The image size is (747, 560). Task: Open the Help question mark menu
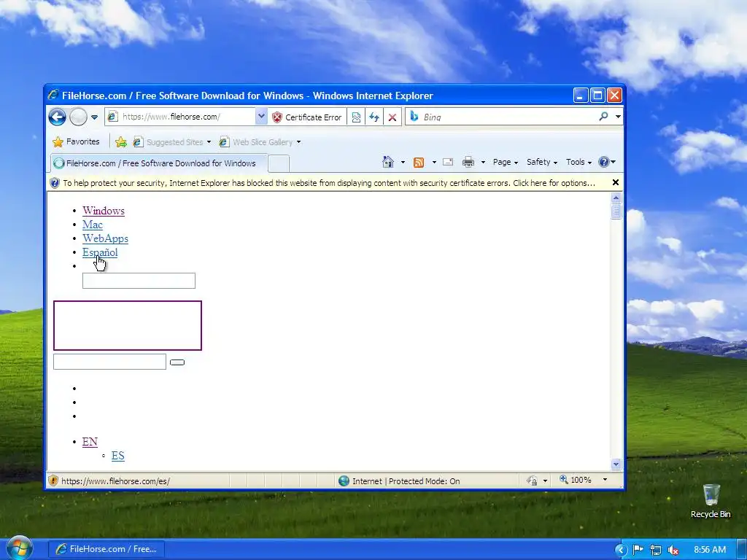tap(607, 162)
